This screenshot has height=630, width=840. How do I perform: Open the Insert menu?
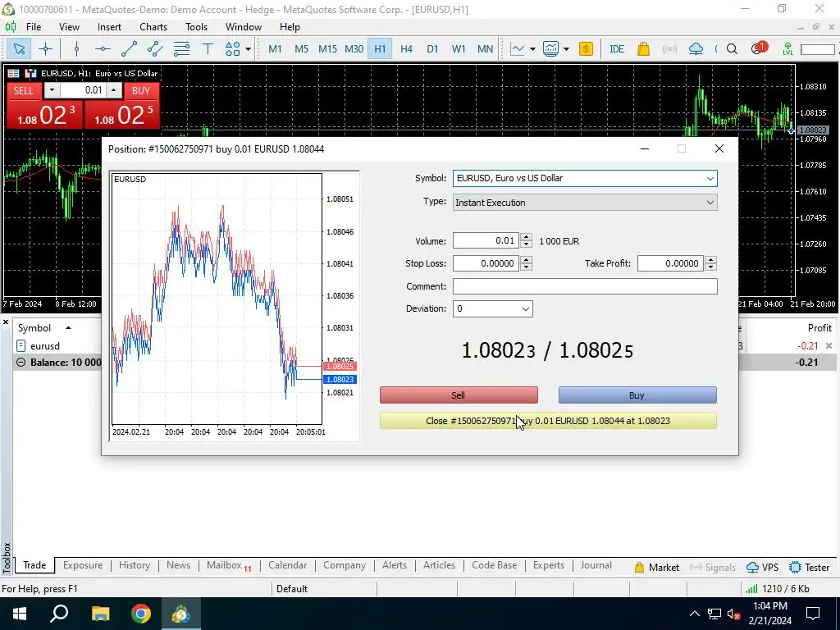pyautogui.click(x=109, y=27)
